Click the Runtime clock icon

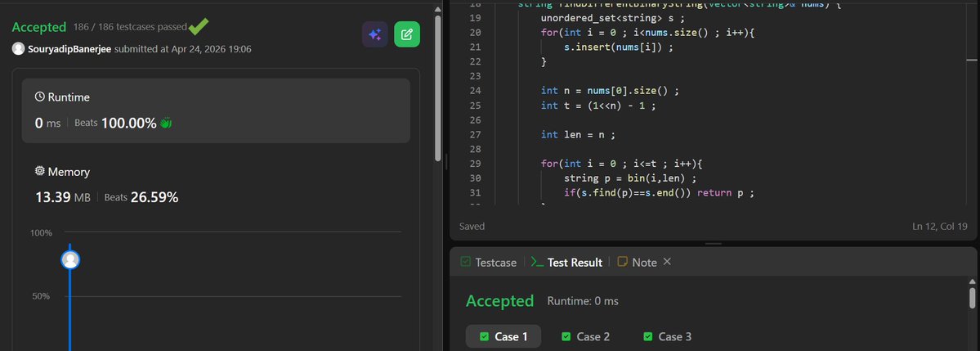click(40, 97)
